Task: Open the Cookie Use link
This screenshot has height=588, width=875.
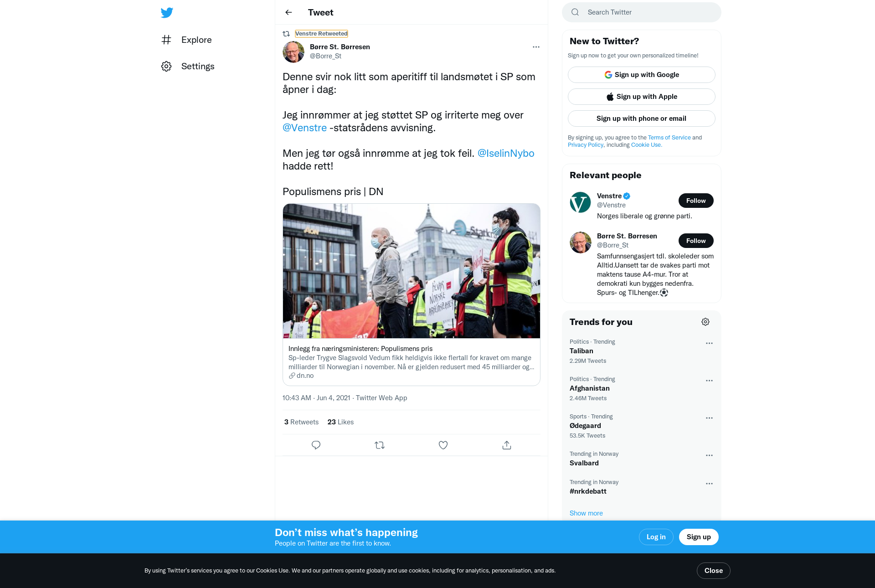Action: pos(646,145)
